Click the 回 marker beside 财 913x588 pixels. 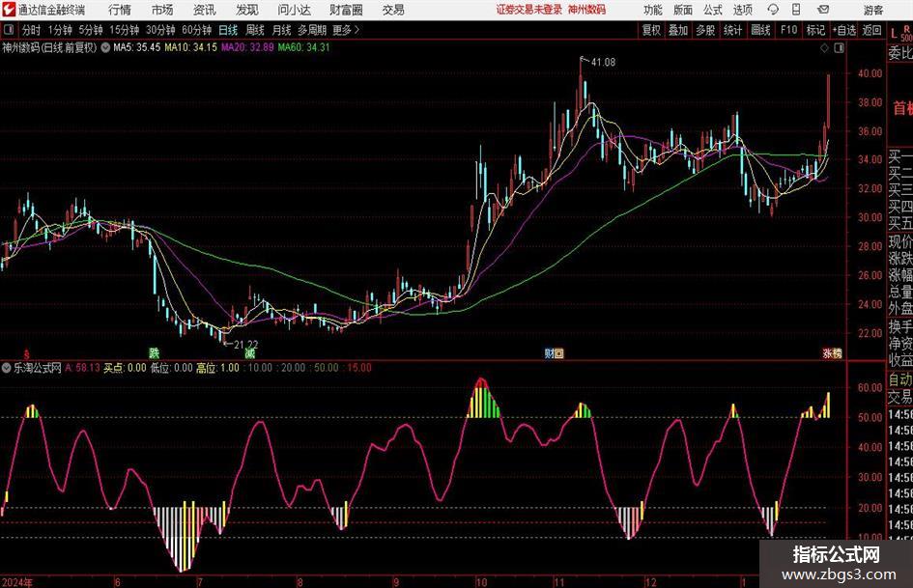pos(558,352)
